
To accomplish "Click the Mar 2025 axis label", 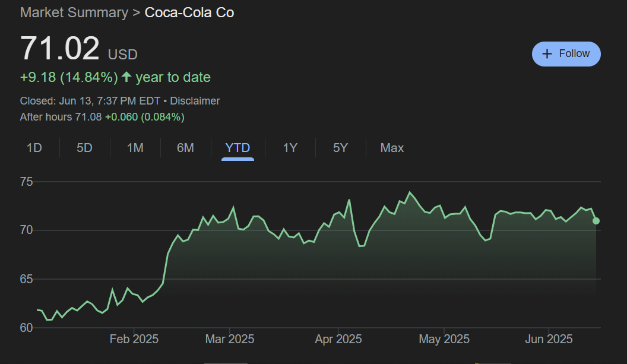I will click(230, 339).
